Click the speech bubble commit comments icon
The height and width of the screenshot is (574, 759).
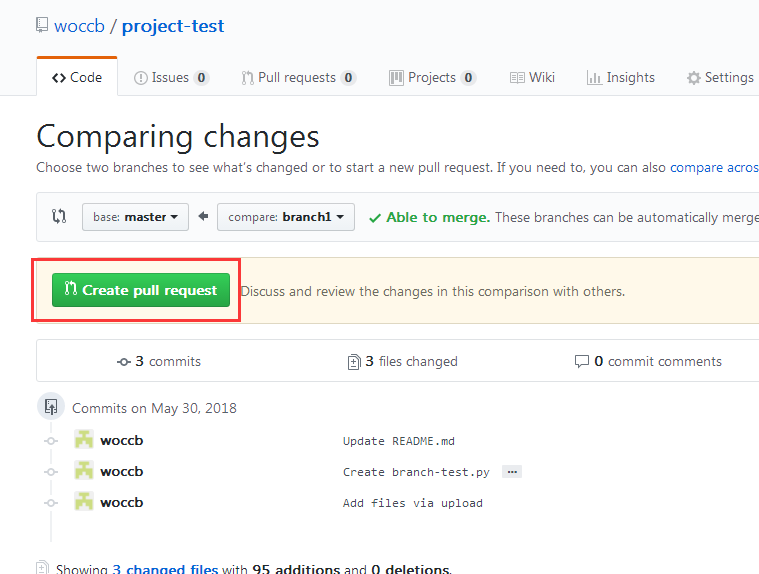click(581, 362)
